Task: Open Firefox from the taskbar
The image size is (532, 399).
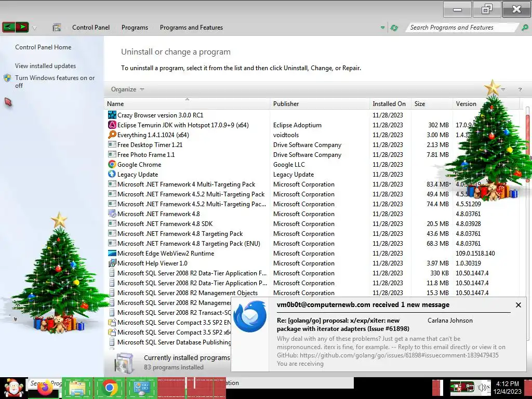Action: point(45,388)
